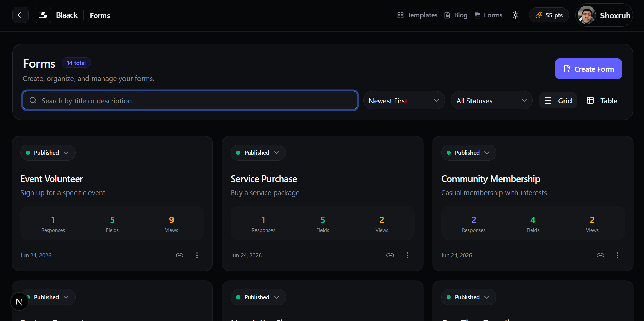This screenshot has width=644, height=321.
Task: Copy link icon on Event Volunteer card
Action: [180, 255]
